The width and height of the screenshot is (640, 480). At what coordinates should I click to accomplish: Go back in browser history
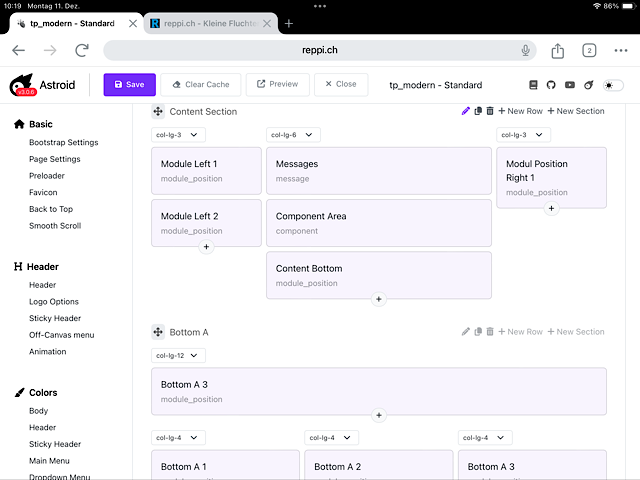18,50
